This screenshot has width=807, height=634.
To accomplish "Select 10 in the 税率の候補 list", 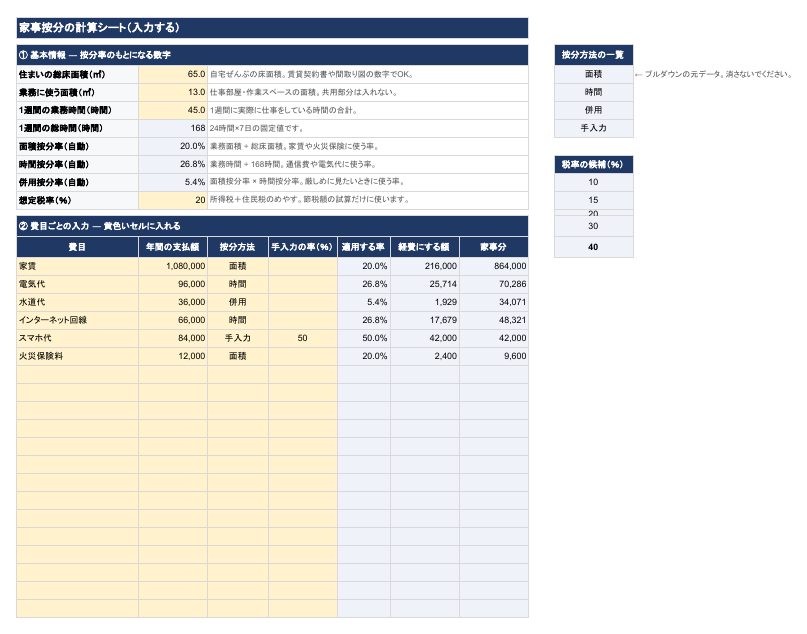I will [x=593, y=182].
